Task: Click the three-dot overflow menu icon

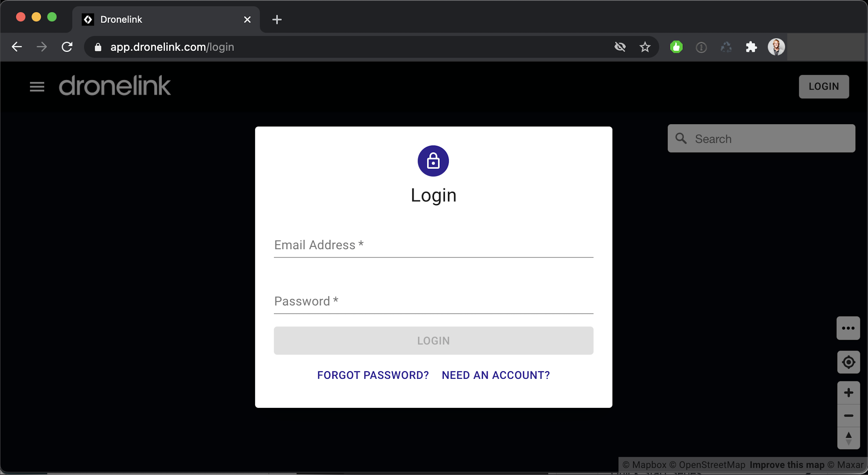Action: click(x=849, y=328)
